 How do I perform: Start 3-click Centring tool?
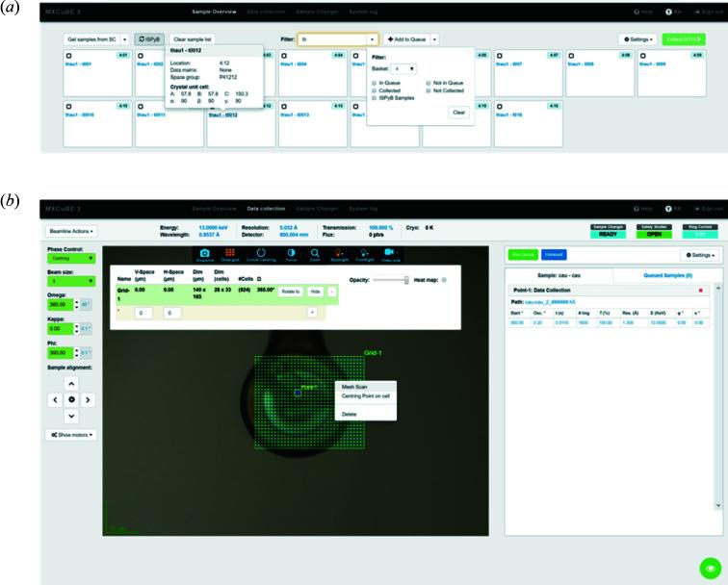[x=260, y=255]
